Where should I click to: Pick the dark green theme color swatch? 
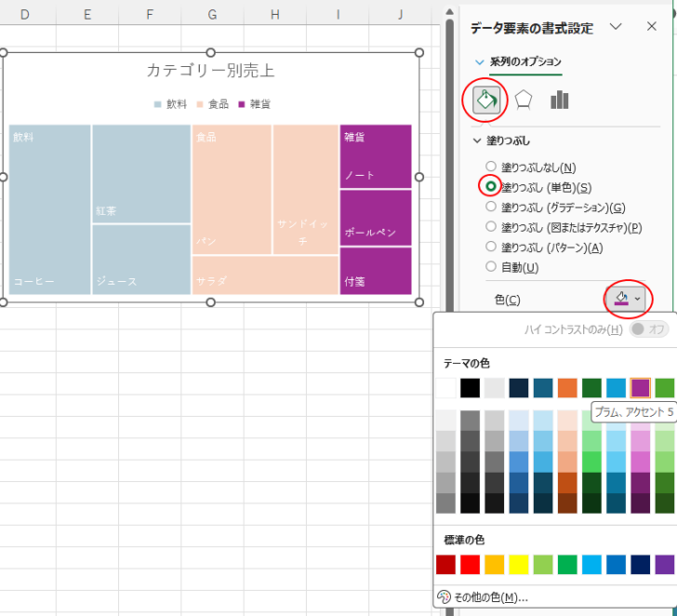591,388
